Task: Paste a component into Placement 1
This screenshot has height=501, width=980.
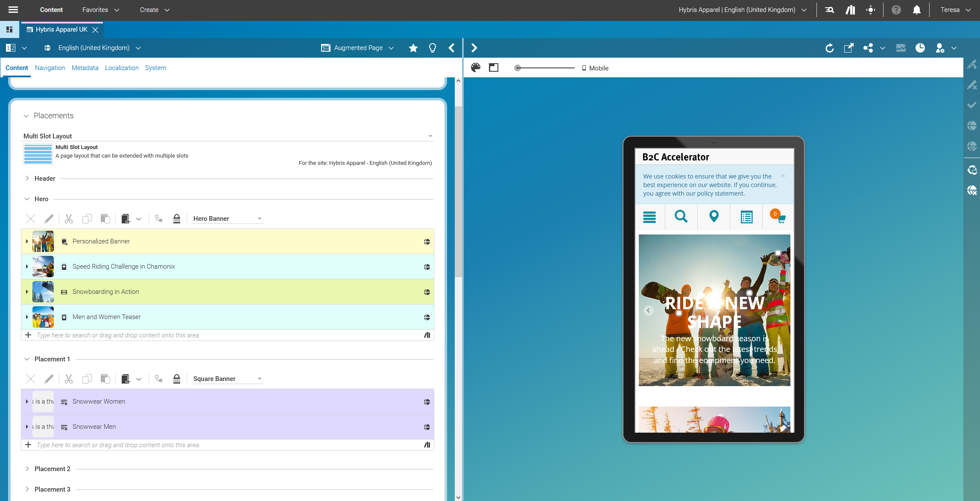Action: click(x=105, y=379)
